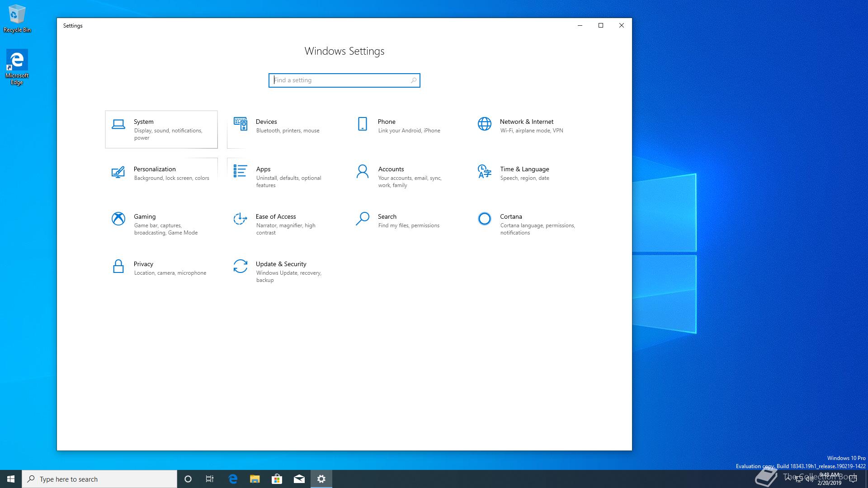Image resolution: width=868 pixels, height=488 pixels.
Task: Click 'Background, lock screen, colors' description
Action: coord(171,178)
